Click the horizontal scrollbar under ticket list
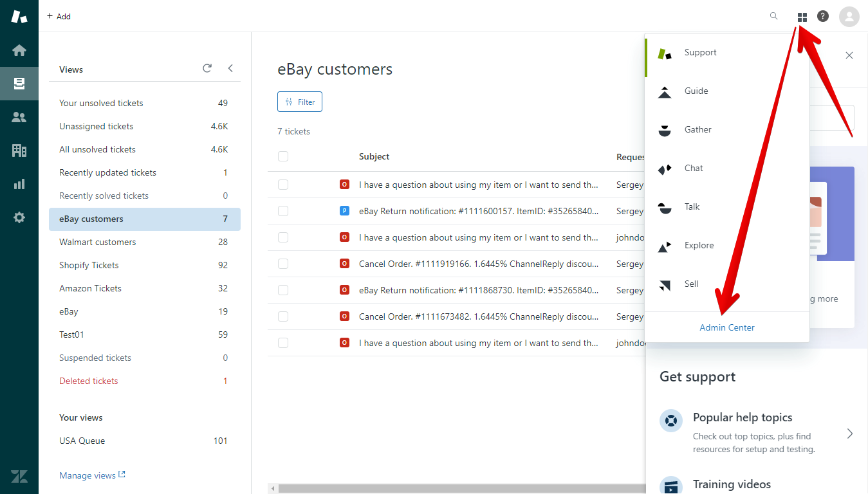The width and height of the screenshot is (868, 494). click(461, 489)
